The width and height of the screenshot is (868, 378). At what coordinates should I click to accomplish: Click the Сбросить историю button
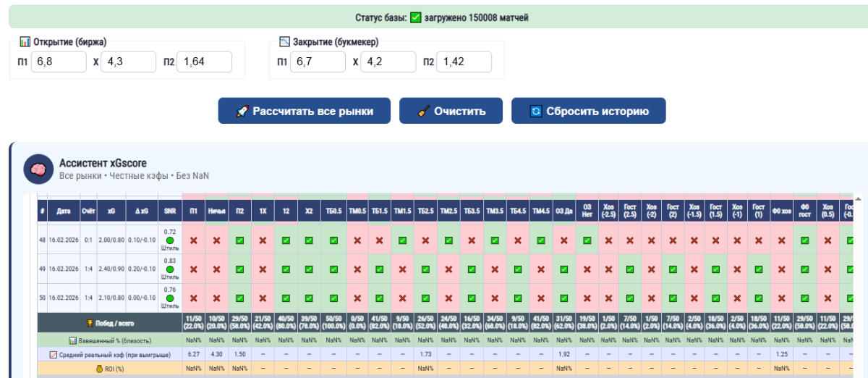coord(589,111)
